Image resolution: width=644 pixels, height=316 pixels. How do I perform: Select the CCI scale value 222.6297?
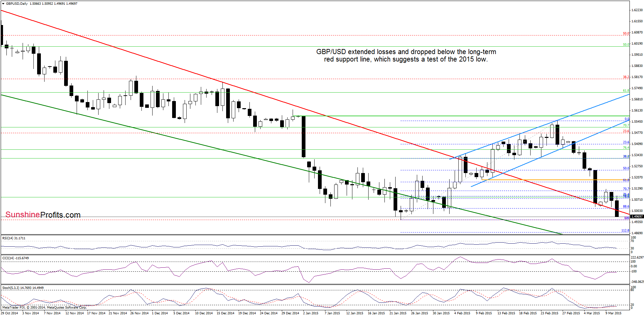pos(637,258)
